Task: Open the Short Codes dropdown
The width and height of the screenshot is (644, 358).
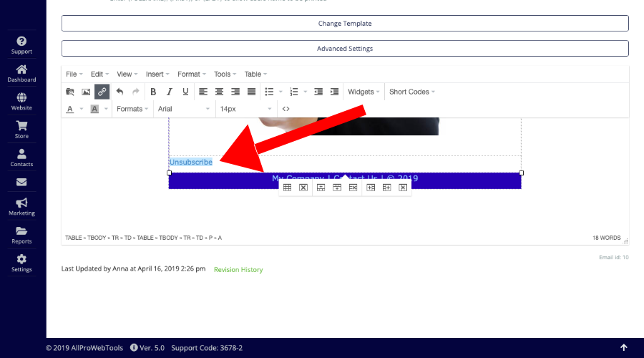Action: (412, 92)
